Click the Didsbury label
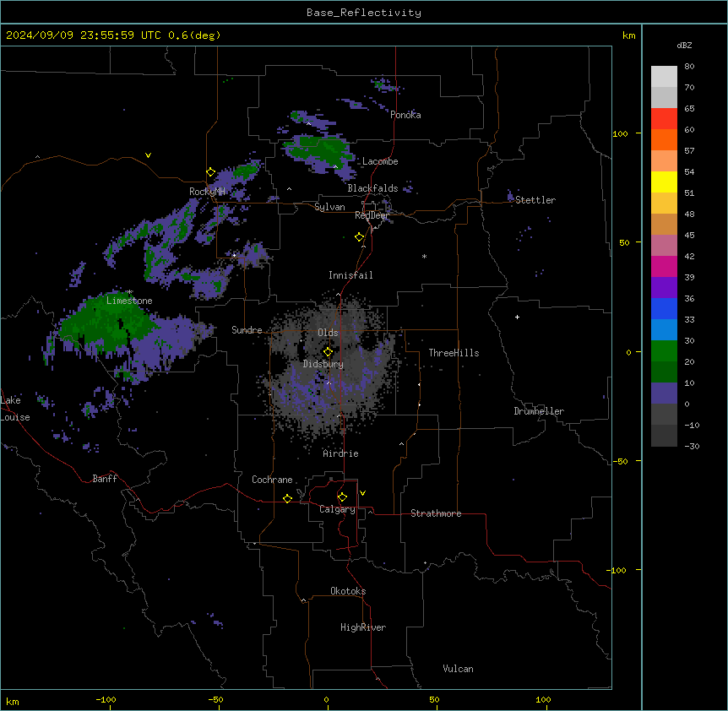Screen dimensions: 728x711 coord(323,364)
